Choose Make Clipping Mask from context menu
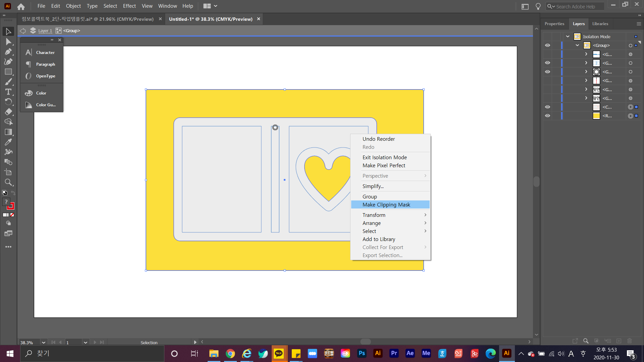 click(x=386, y=204)
